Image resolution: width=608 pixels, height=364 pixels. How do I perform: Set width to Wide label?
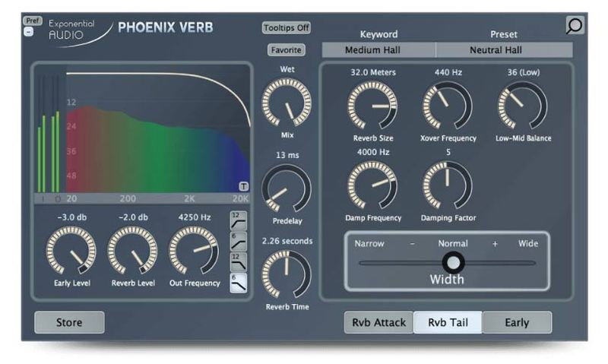click(x=528, y=243)
